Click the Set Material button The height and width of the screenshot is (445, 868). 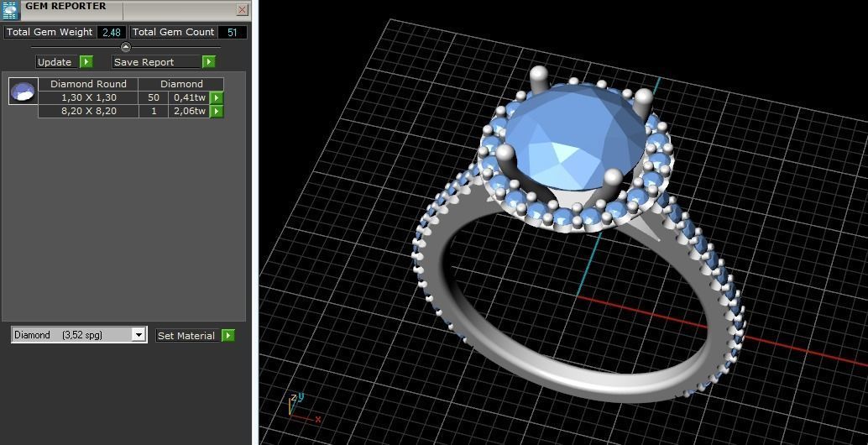[186, 335]
